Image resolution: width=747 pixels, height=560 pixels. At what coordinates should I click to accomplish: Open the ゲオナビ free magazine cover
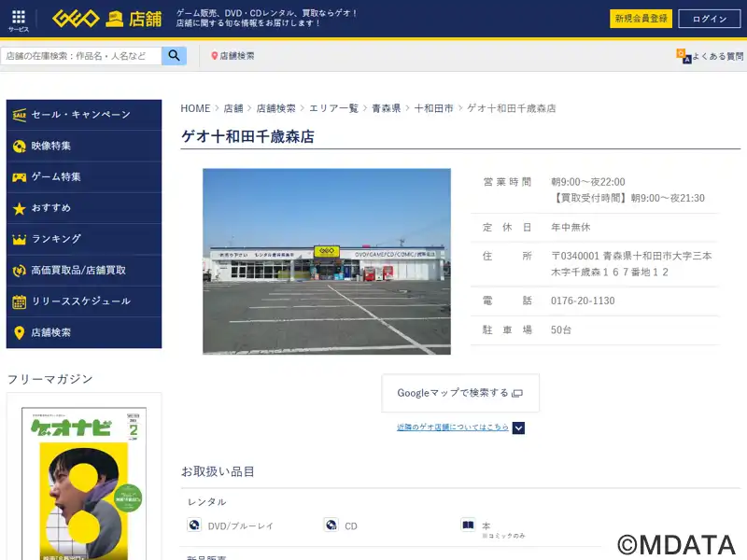click(84, 483)
